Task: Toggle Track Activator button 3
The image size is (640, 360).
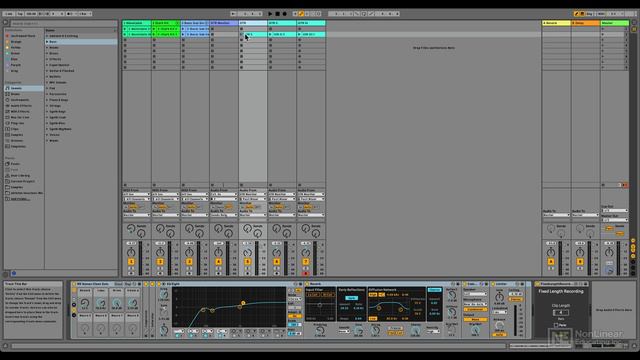Action: tap(189, 262)
